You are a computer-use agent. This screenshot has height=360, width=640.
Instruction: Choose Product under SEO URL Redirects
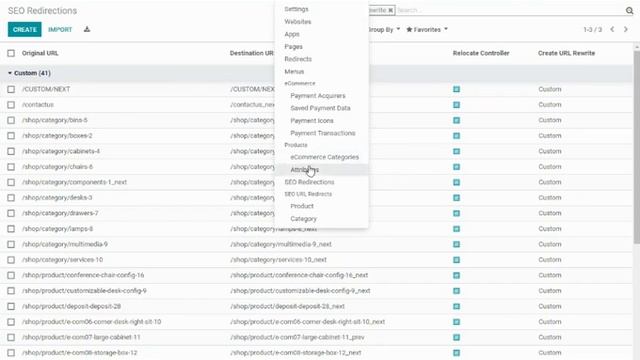point(302,206)
